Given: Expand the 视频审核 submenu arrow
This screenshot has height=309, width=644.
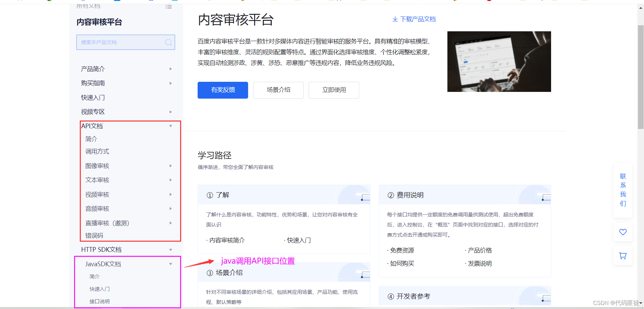Looking at the screenshot, I should [x=171, y=195].
